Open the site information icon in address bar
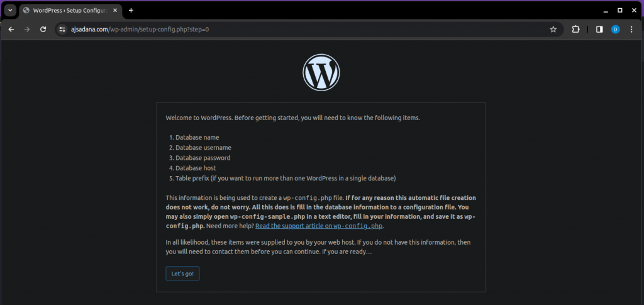Viewport: 644px width, 305px height. coord(62,30)
